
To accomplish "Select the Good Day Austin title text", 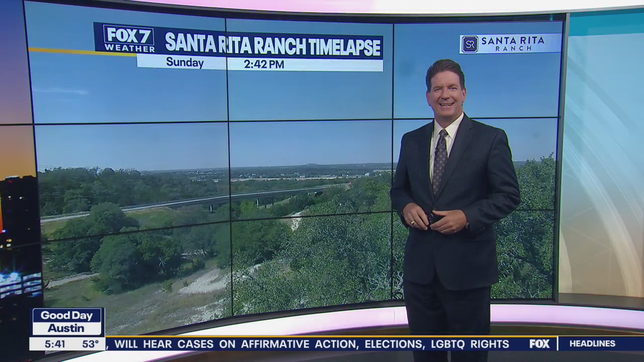I will point(67,322).
